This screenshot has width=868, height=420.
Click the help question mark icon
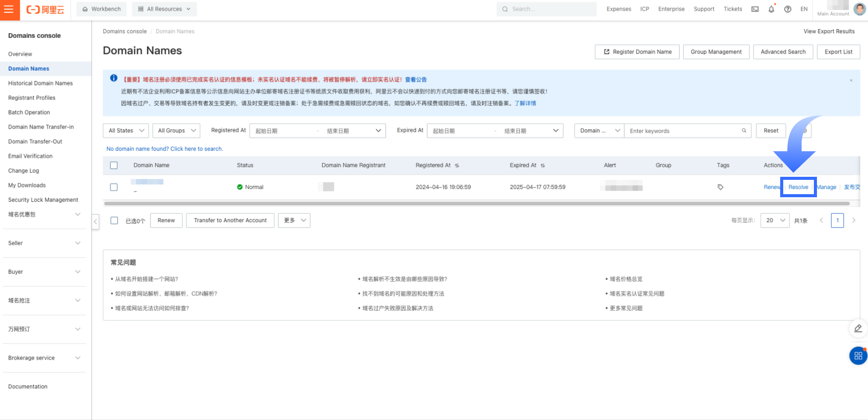[788, 9]
